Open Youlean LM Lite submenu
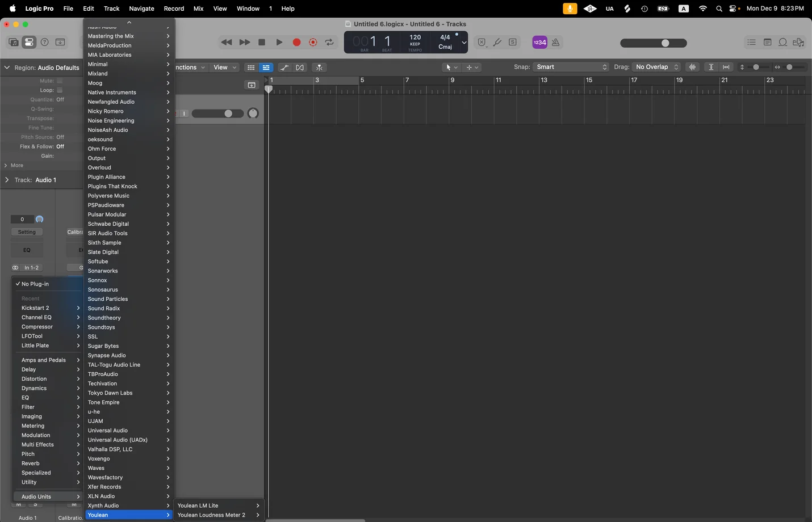The height and width of the screenshot is (522, 812). pyautogui.click(x=219, y=506)
